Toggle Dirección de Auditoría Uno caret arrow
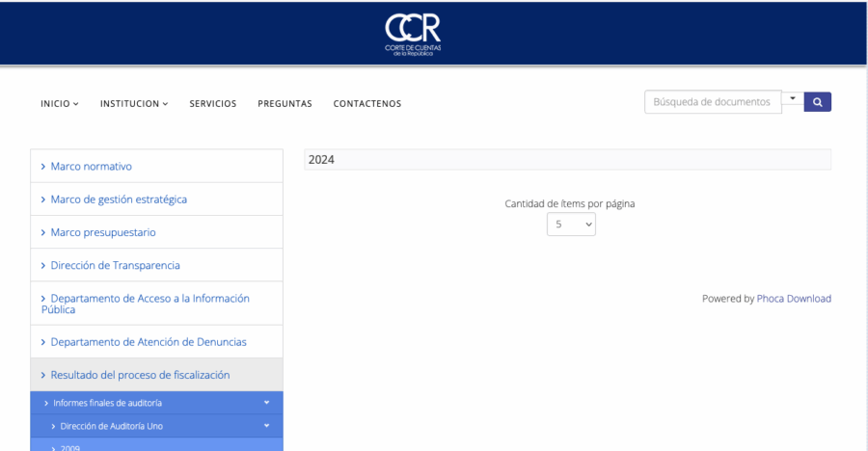Viewport: 868px width, 451px height. [266, 426]
